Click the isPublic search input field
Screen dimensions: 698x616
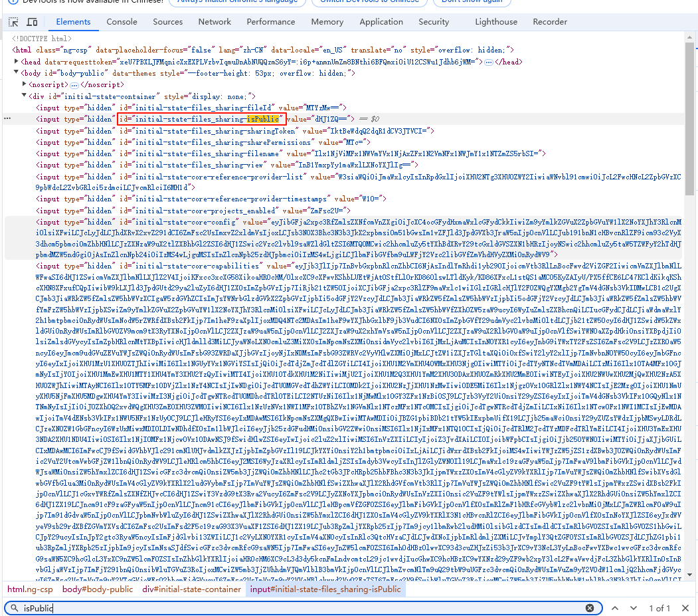click(303, 608)
